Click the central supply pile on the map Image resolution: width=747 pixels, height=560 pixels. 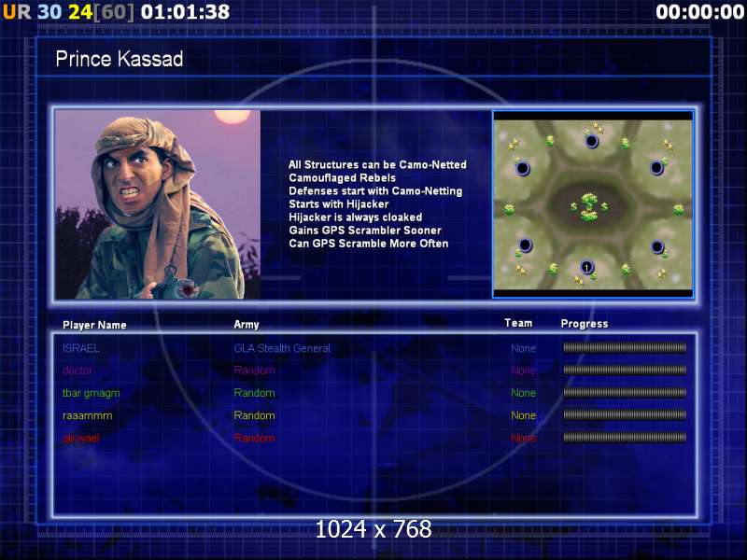(x=589, y=206)
